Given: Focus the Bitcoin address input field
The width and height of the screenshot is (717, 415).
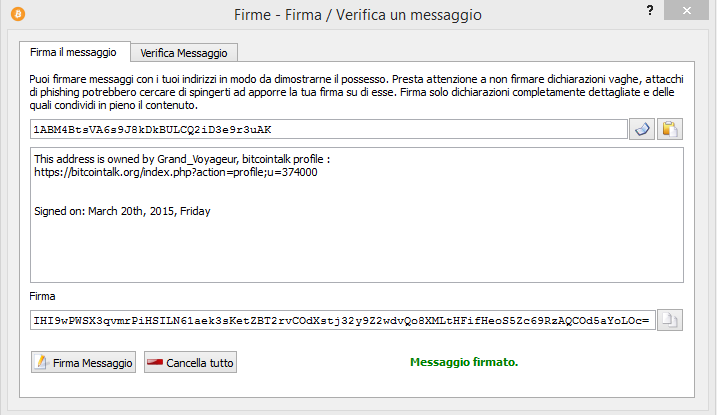Looking at the screenshot, I should [x=329, y=129].
